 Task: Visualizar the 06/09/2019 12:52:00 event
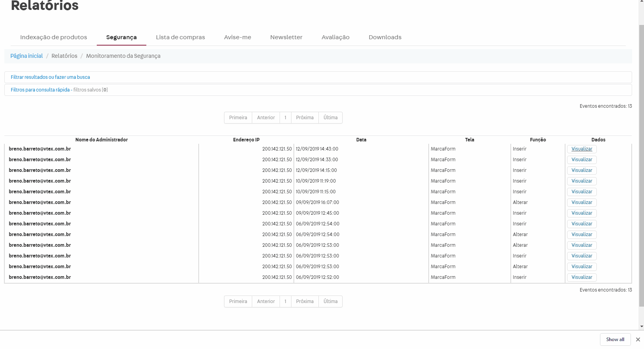pos(582,277)
